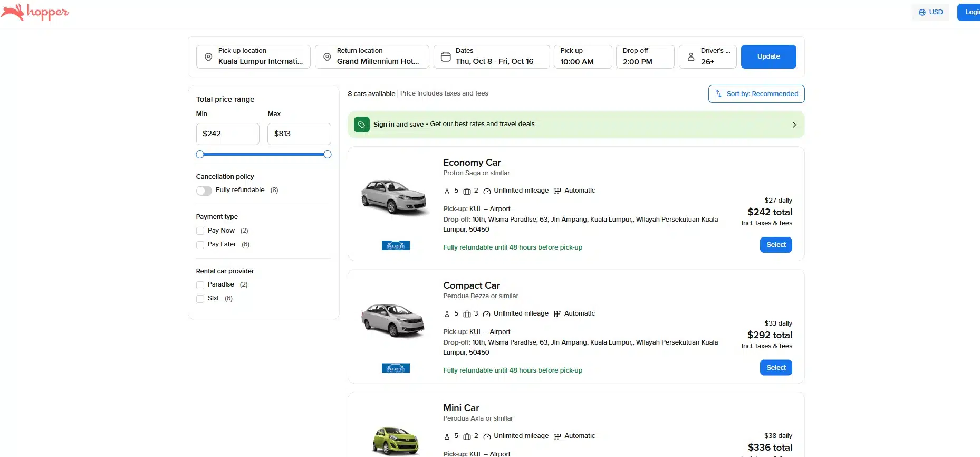
Task: Click the Max price $813 input field
Action: pos(299,134)
